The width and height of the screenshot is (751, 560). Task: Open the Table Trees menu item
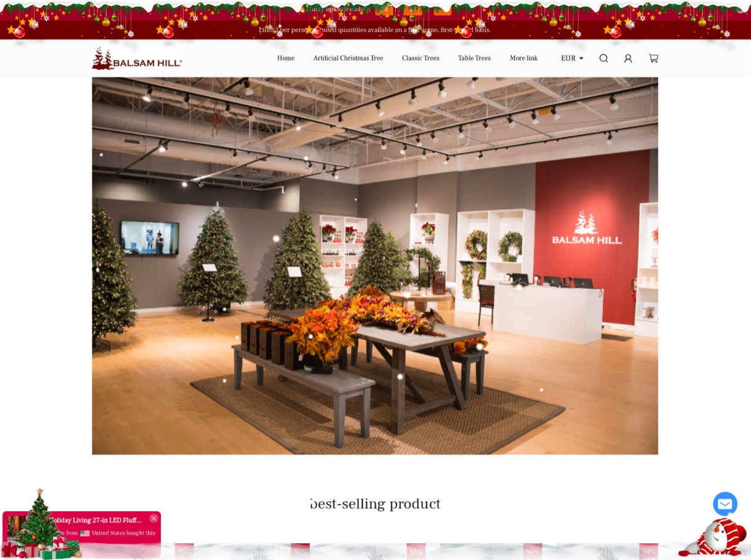point(474,58)
